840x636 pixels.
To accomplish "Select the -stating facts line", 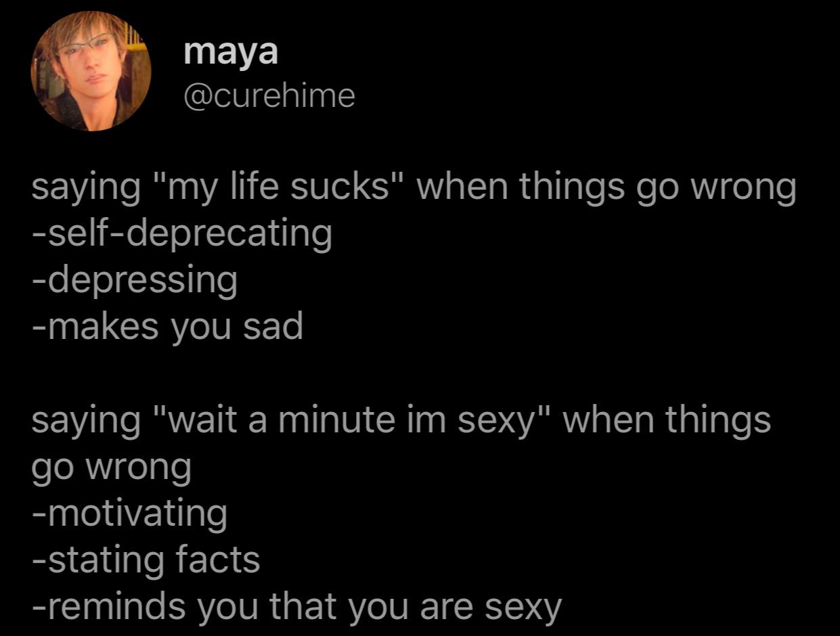I will (146, 560).
